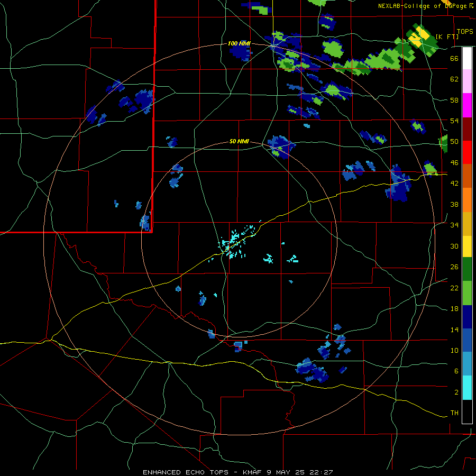Click the 'TH' threshold legend label
476x476 pixels.
[454, 413]
